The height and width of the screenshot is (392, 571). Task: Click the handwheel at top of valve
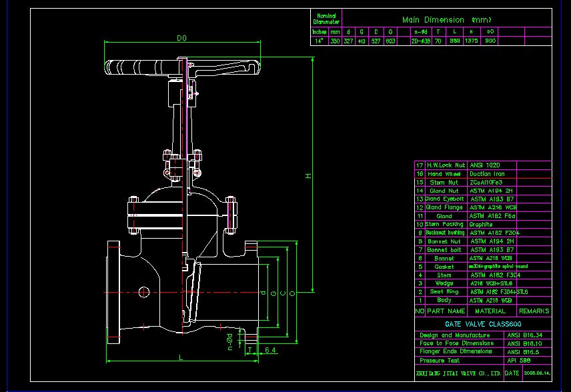(180, 66)
